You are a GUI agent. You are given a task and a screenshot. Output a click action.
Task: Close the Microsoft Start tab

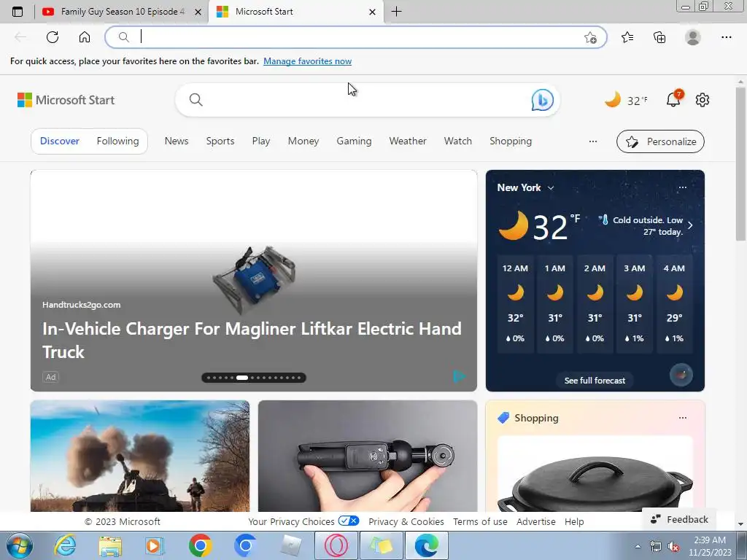point(373,12)
